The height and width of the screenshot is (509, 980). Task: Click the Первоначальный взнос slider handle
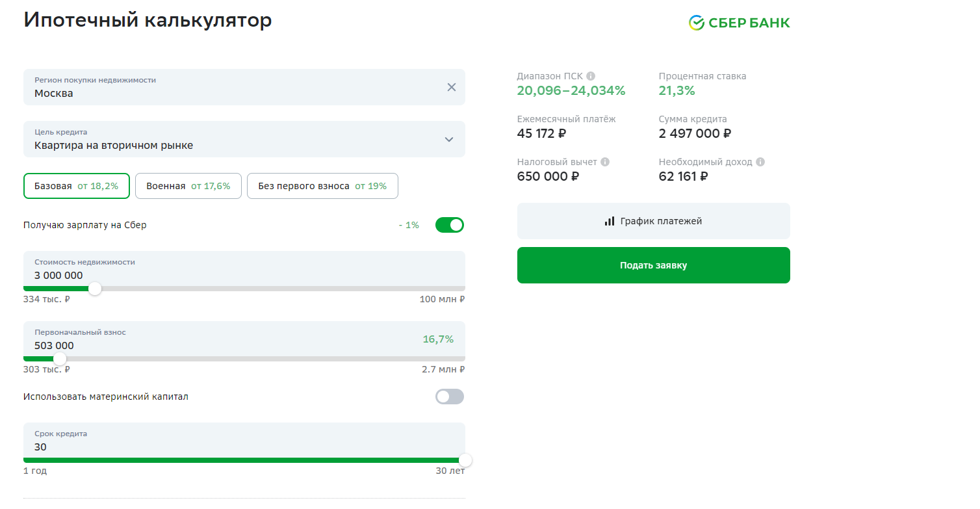(60, 359)
